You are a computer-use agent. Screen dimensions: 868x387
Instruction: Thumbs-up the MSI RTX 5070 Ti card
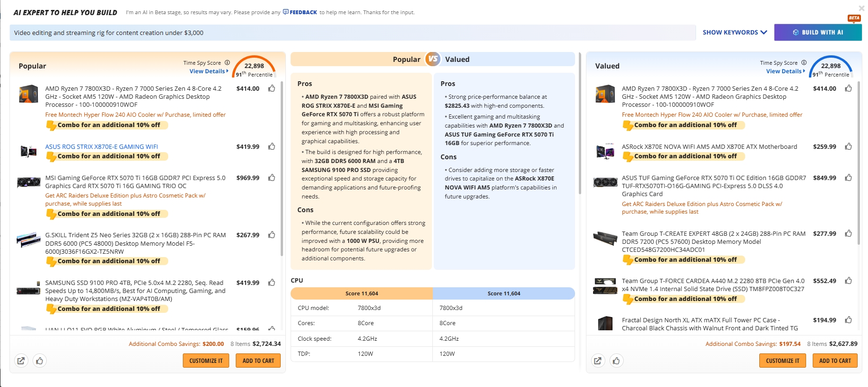click(x=272, y=178)
